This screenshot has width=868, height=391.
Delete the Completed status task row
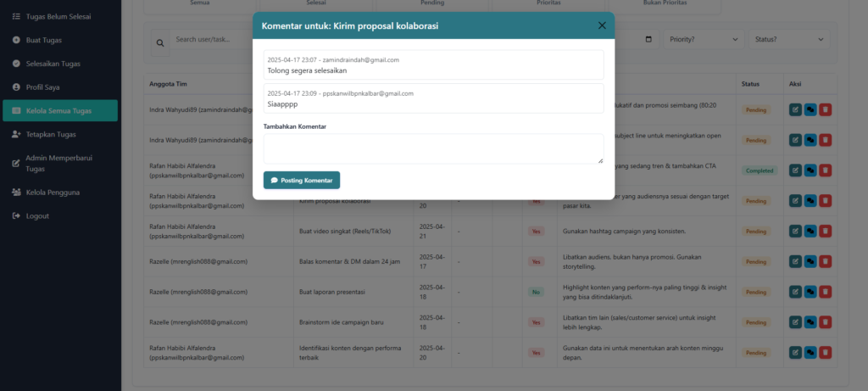click(826, 170)
